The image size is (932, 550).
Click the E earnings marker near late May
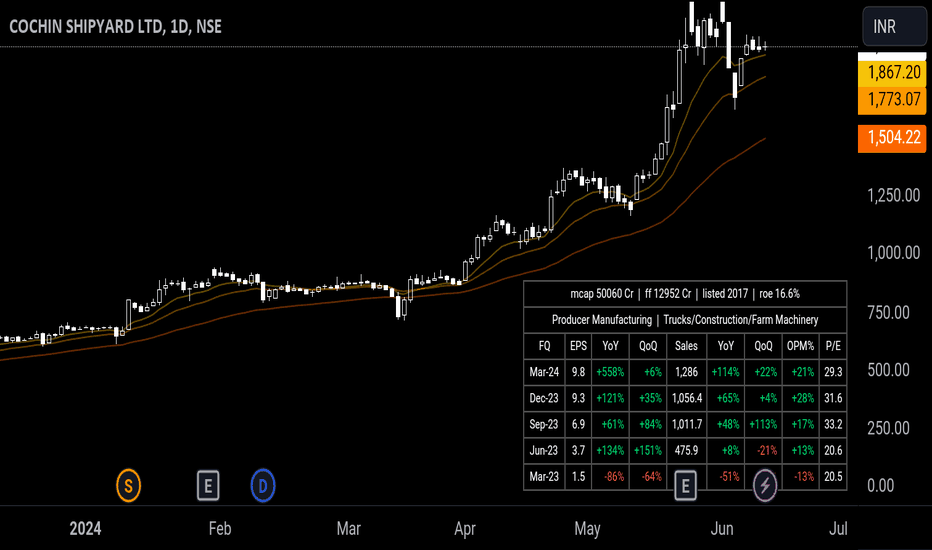(685, 486)
